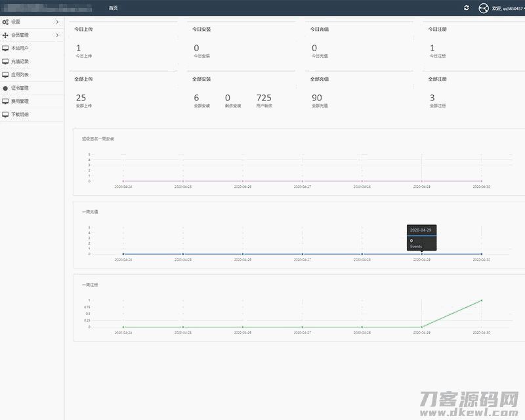This screenshot has width=525, height=420.
Task: Click the user avatar icon in header
Action: point(484,8)
